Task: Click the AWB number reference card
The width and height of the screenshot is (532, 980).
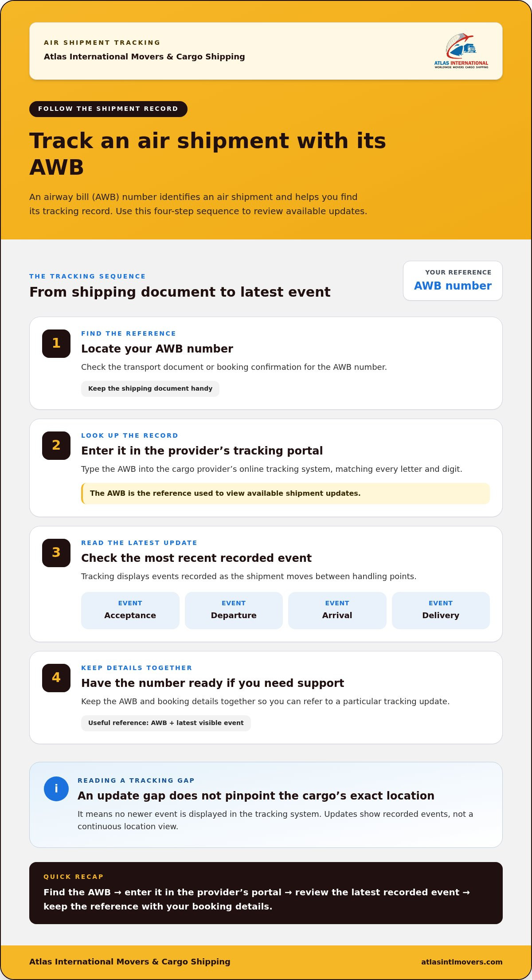Action: tap(453, 281)
